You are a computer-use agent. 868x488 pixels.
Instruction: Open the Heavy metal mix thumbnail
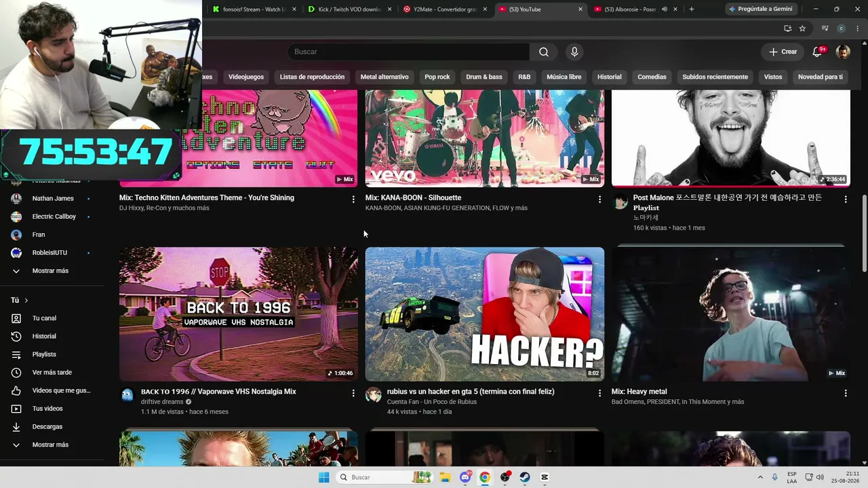point(731,314)
